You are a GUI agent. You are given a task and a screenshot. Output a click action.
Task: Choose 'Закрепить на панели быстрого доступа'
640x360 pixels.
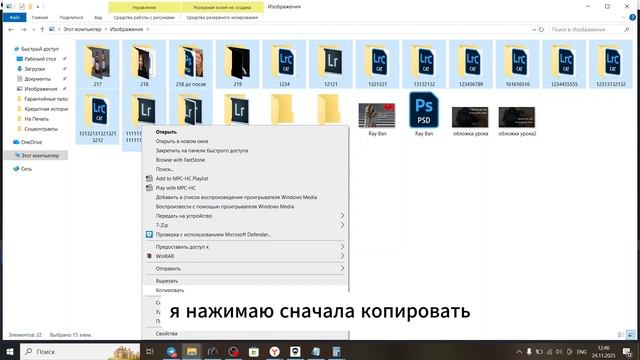pyautogui.click(x=246, y=151)
